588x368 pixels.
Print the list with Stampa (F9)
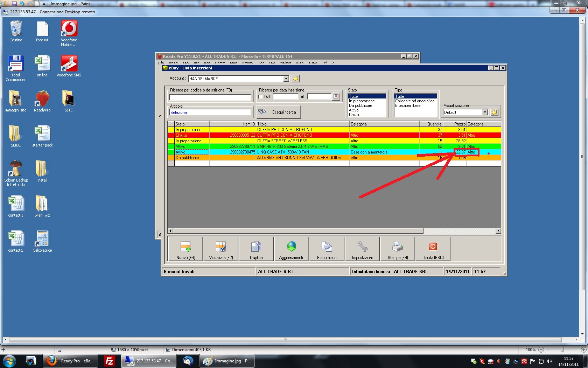[x=398, y=249]
